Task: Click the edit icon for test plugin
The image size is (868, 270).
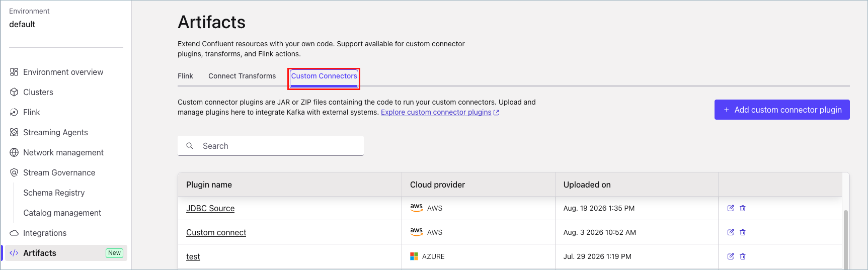Action: point(731,256)
